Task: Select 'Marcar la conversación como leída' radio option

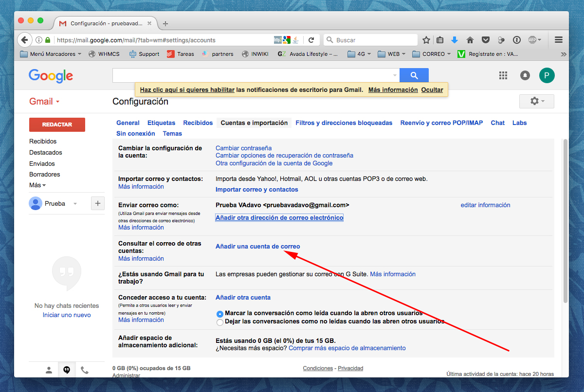Action: coord(220,314)
